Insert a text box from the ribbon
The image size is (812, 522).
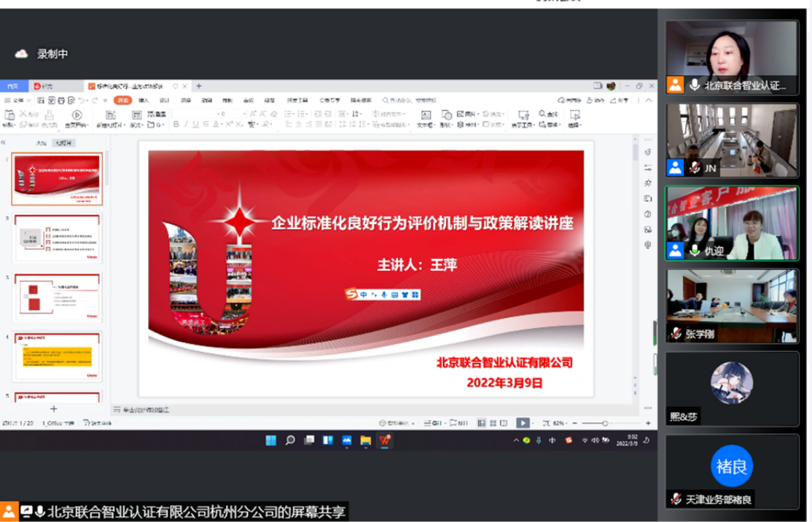pos(426,119)
